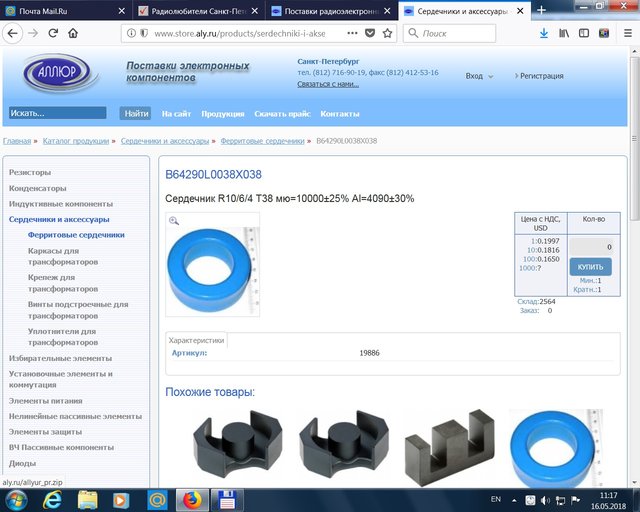Open the Продукция menu item
Viewport: 640px width, 512px height.
point(222,114)
